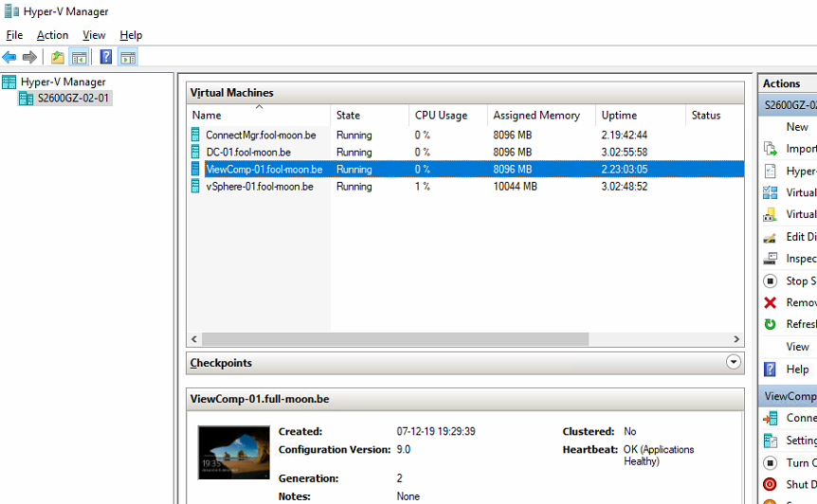Click the VM list horizontal scrollbar thumb
The height and width of the screenshot is (504, 817).
click(x=395, y=339)
